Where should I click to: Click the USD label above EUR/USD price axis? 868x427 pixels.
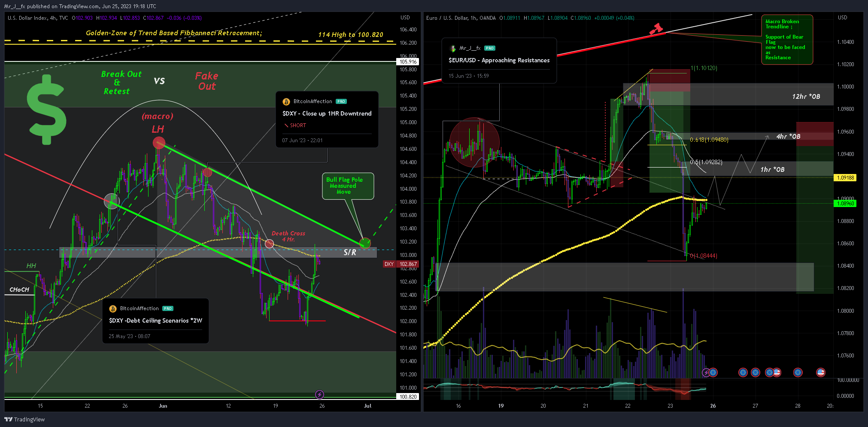[843, 18]
